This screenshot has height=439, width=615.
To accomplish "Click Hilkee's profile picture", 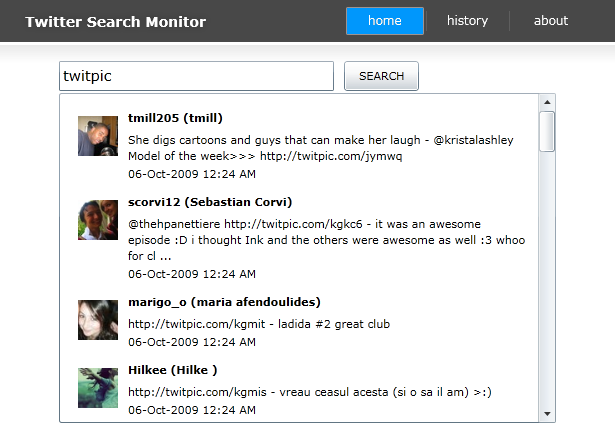I will click(x=98, y=388).
